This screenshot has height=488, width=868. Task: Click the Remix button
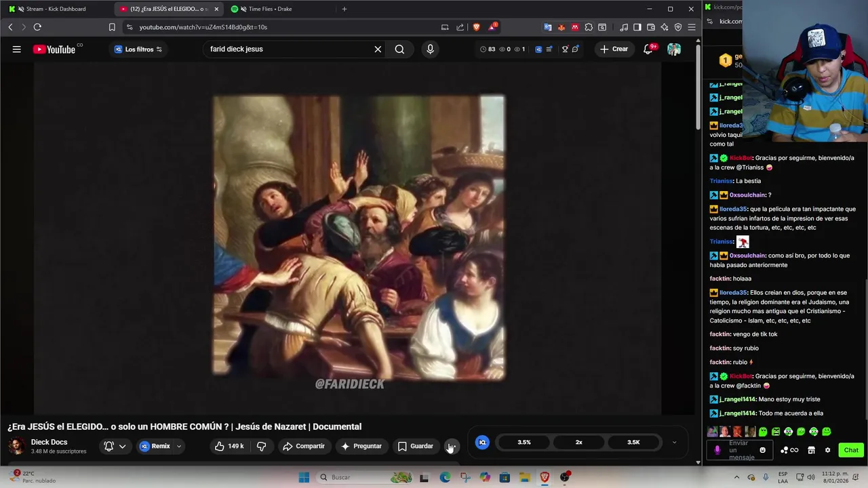(155, 446)
